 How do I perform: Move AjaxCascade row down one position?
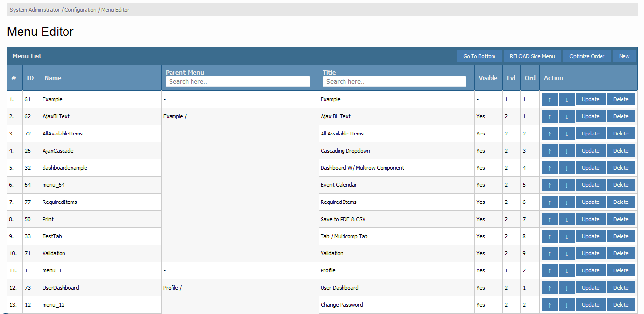566,151
